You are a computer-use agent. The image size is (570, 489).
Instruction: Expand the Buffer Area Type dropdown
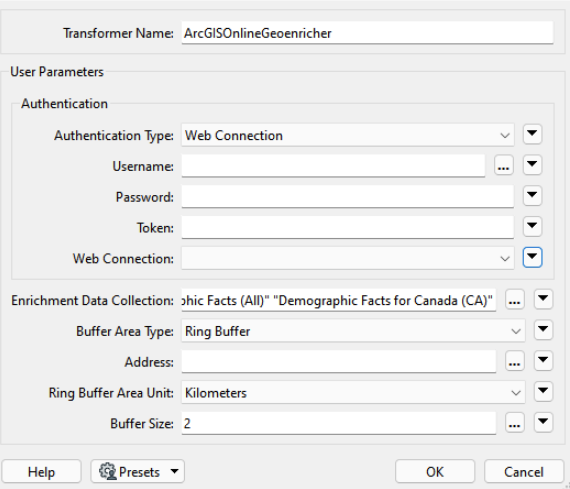click(353, 331)
